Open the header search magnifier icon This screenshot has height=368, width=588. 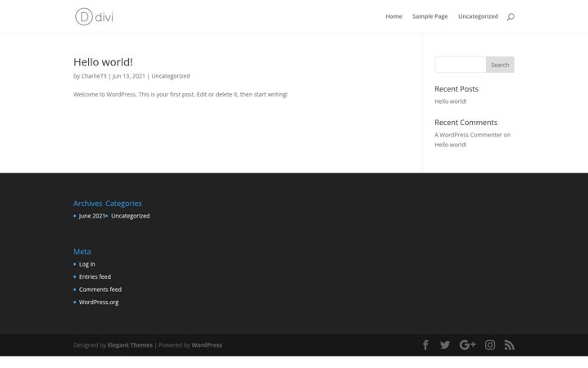coord(510,16)
